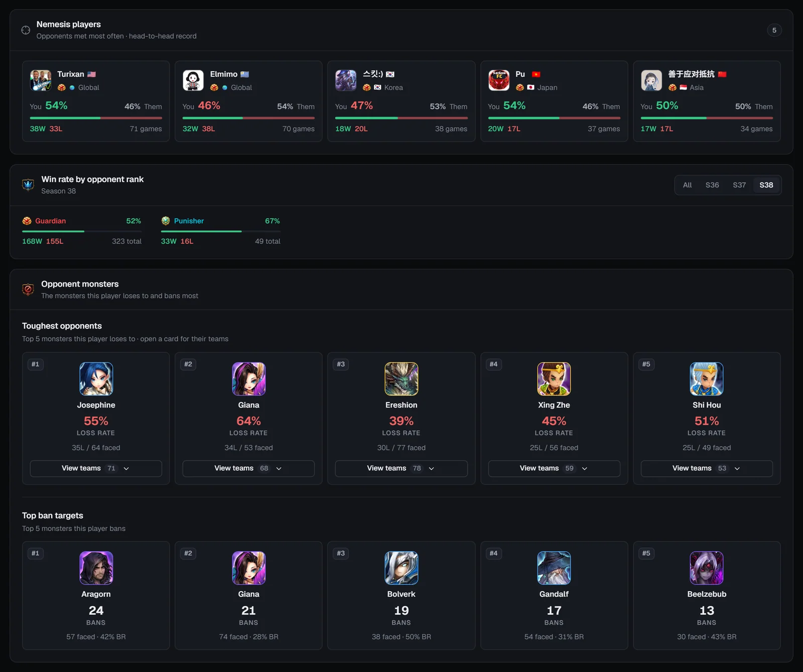This screenshot has height=672, width=803.
Task: Click the #1 Aragorn ban target card
Action: (96, 595)
